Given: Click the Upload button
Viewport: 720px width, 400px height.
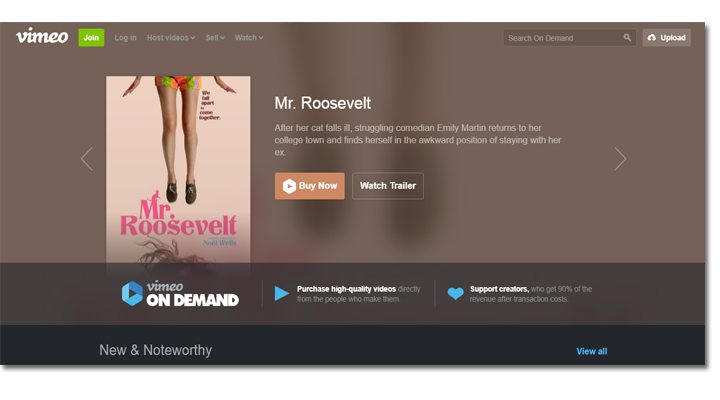Looking at the screenshot, I should 666,38.
